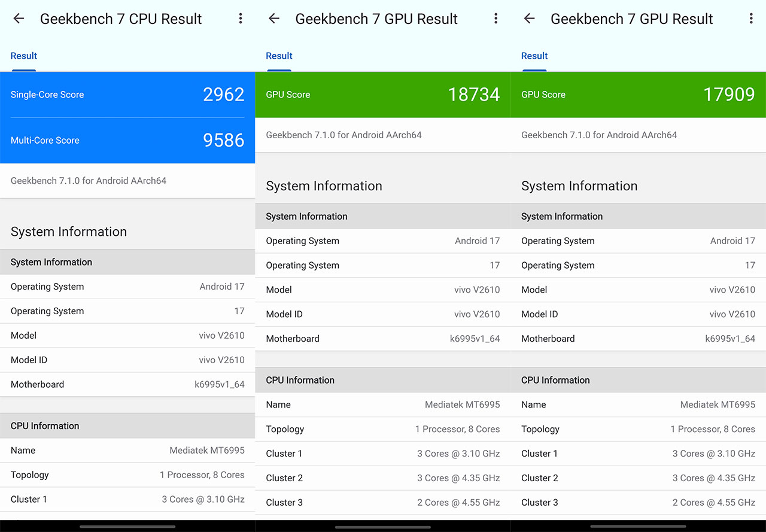Tap the System Information heading on the CPU Result screen
The width and height of the screenshot is (766, 532).
69,232
